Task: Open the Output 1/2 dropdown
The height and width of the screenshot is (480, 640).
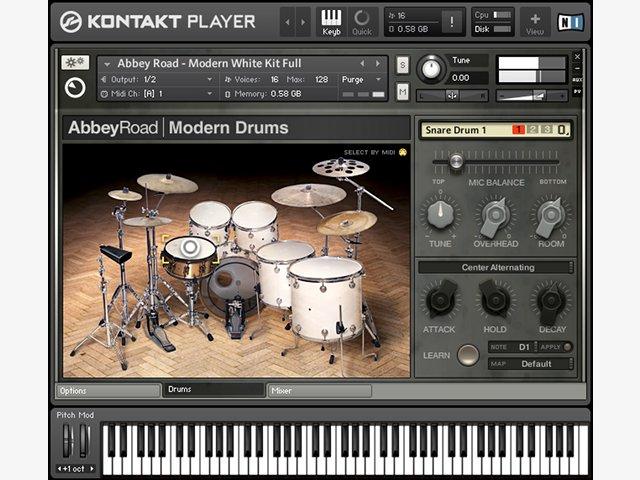Action: point(158,80)
